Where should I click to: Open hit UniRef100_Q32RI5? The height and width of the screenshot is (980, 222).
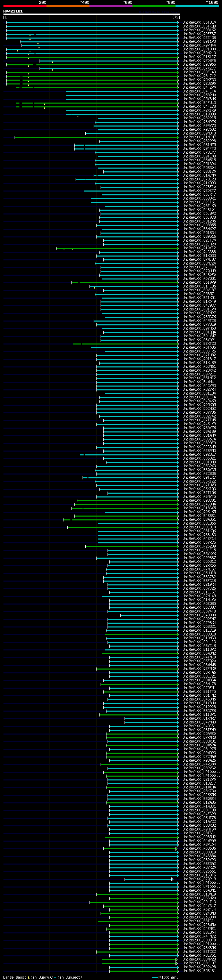coord(199,118)
